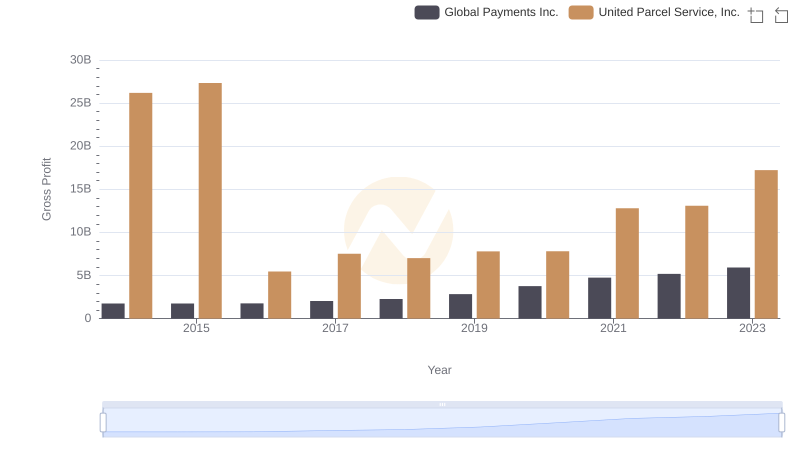Click the United Parcel Service bar for 2015
The image size is (800, 461).
click(210, 200)
